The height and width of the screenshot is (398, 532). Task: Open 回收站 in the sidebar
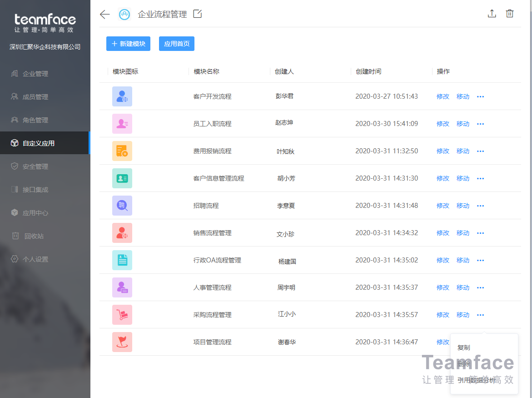[x=34, y=236]
